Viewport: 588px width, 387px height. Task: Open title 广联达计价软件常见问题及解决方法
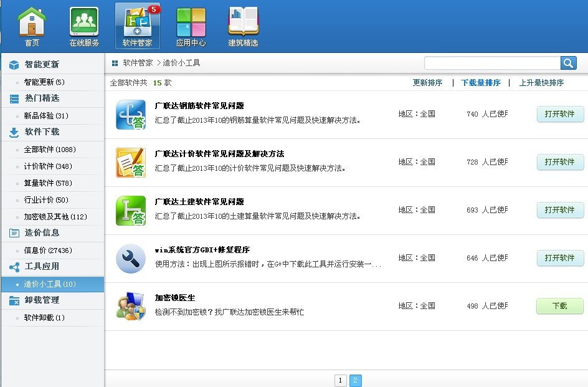[219, 154]
